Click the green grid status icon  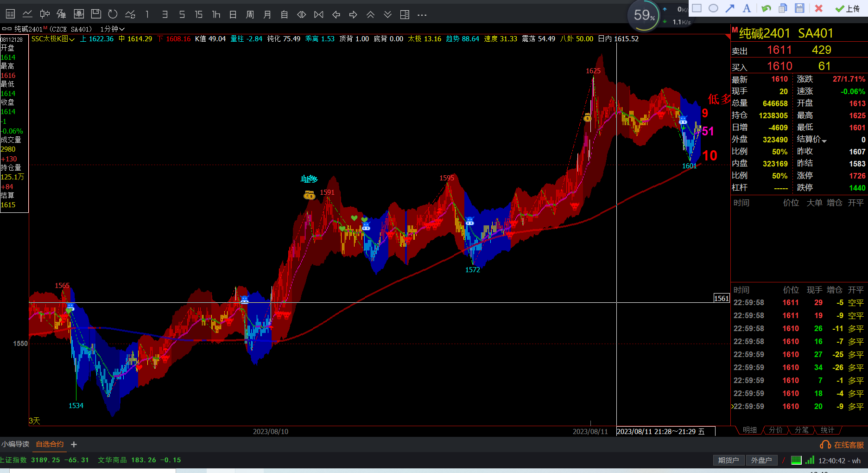[796, 460]
